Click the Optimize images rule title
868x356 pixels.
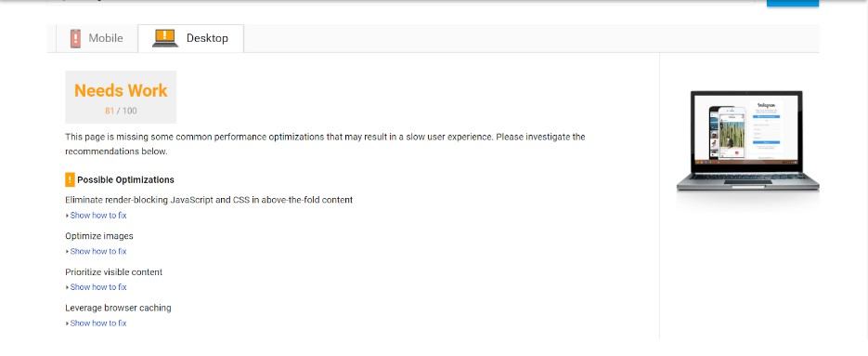99,236
